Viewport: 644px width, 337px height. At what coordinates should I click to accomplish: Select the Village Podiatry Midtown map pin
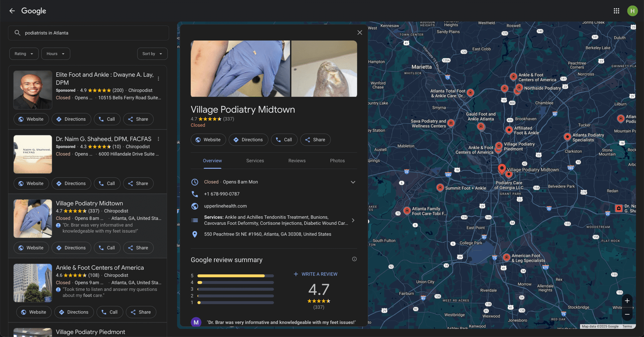click(502, 168)
